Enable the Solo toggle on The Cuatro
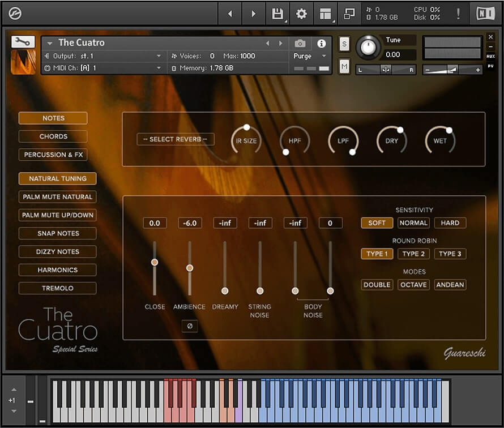Screen dimensions: 504x428 coord(344,43)
